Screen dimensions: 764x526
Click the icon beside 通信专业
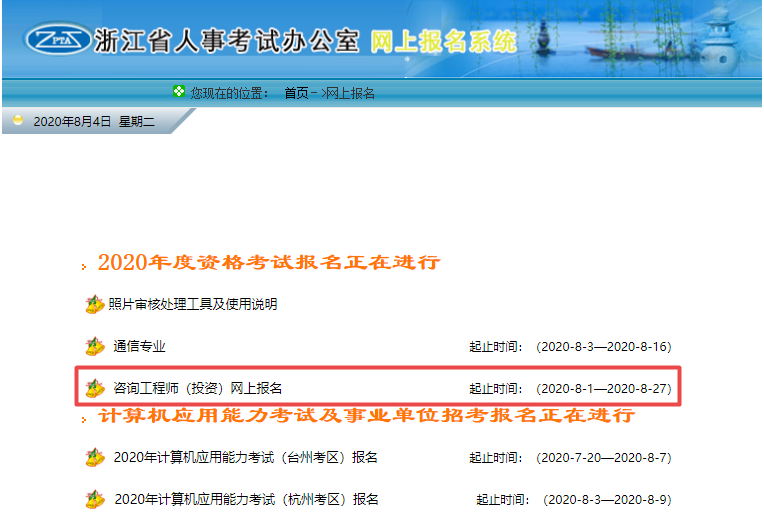pos(95,346)
